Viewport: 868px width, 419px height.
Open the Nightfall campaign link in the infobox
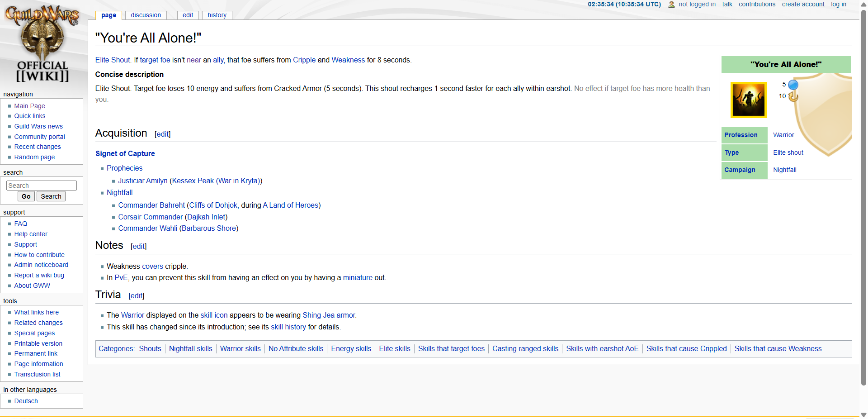tap(785, 170)
